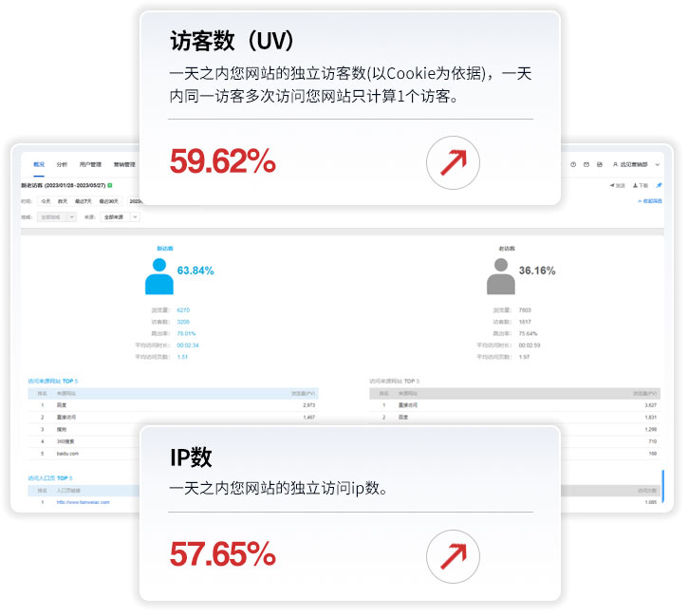Select the 最近7天 time range
This screenshot has height=616, width=688.
(x=84, y=201)
